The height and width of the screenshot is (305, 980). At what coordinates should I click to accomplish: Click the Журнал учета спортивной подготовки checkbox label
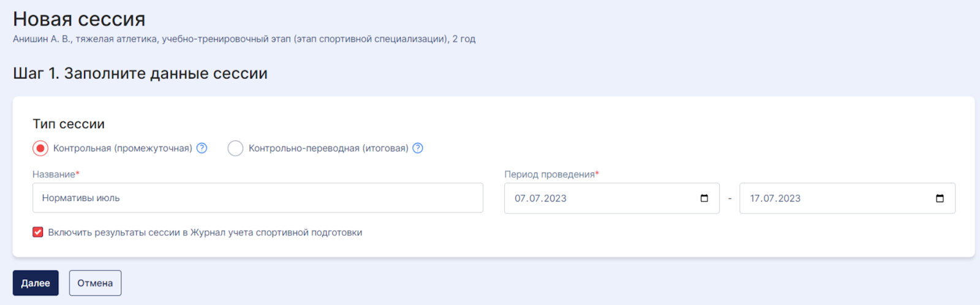tap(205, 233)
